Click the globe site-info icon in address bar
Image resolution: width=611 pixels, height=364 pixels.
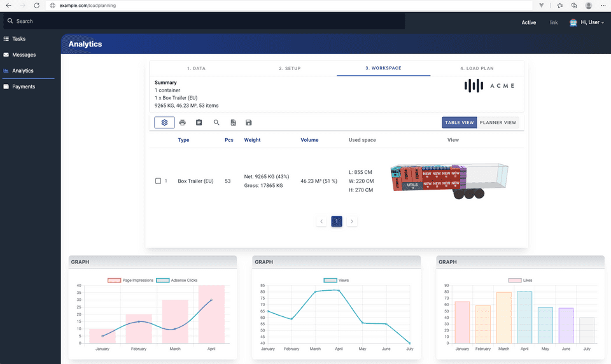(53, 6)
